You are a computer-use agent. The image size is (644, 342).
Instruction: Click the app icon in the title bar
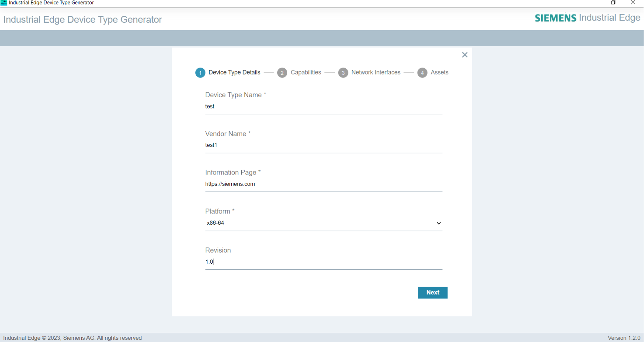[4, 3]
